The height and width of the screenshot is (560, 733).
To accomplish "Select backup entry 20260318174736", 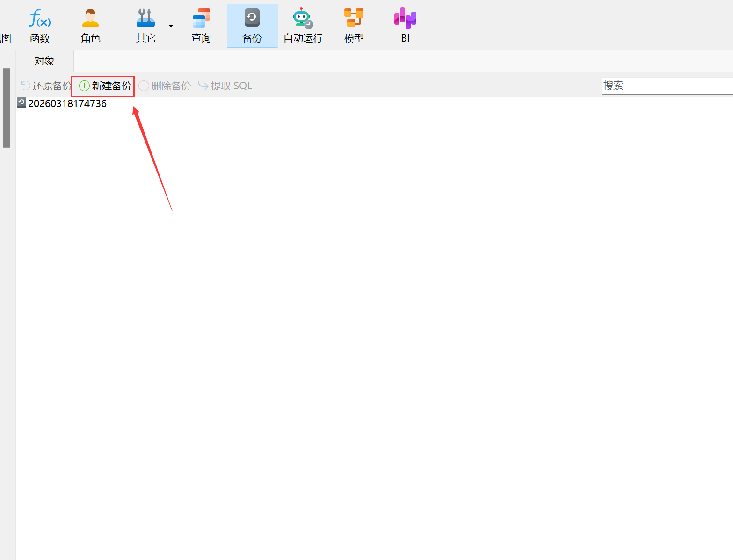I will click(67, 103).
